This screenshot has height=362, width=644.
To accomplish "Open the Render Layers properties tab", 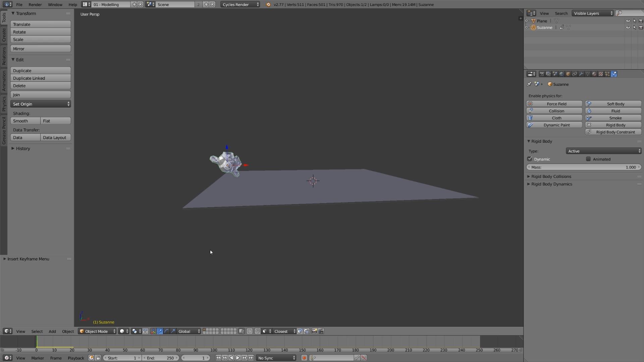I will [x=548, y=74].
